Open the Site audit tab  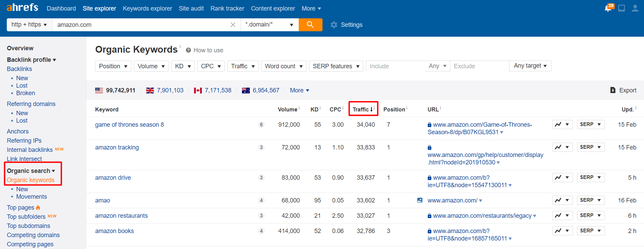(x=191, y=8)
